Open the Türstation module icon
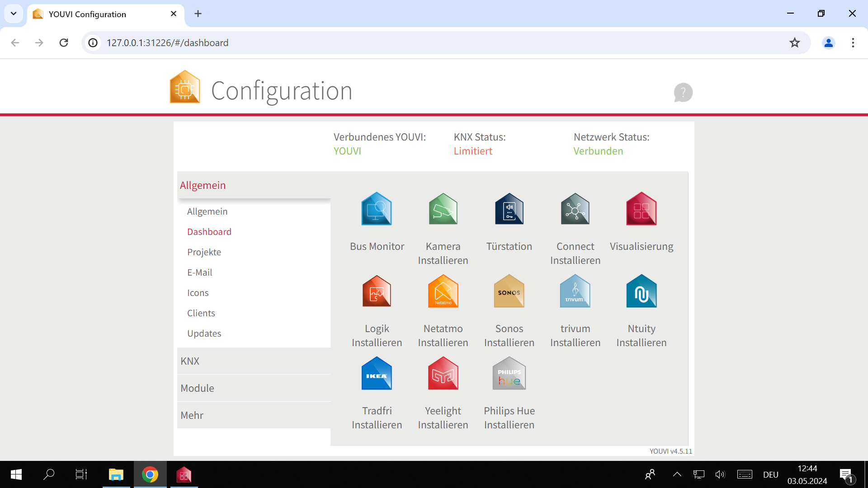The image size is (868, 488). coord(509,209)
